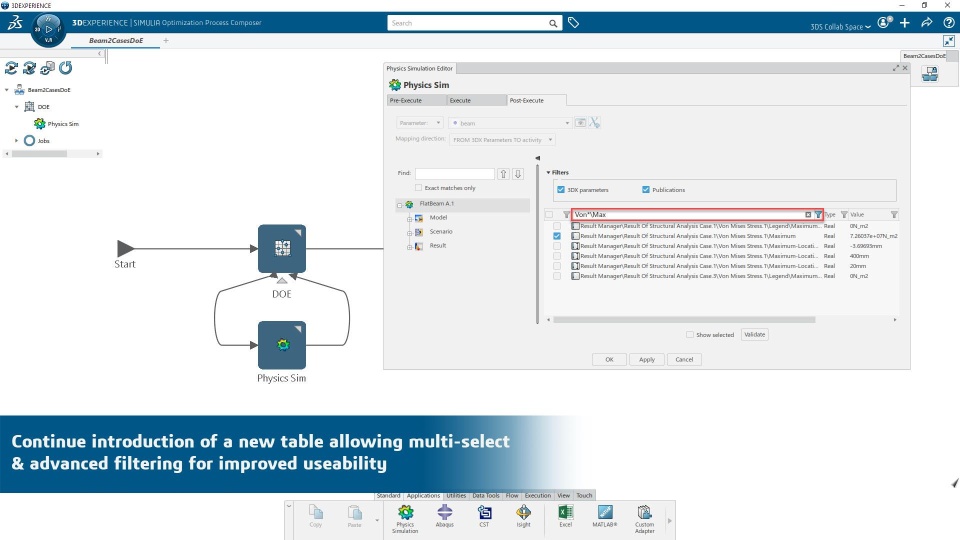Viewport: 960px width, 540px height.
Task: Launch the Physics Simulation adapter in ribbon
Action: coord(405,519)
